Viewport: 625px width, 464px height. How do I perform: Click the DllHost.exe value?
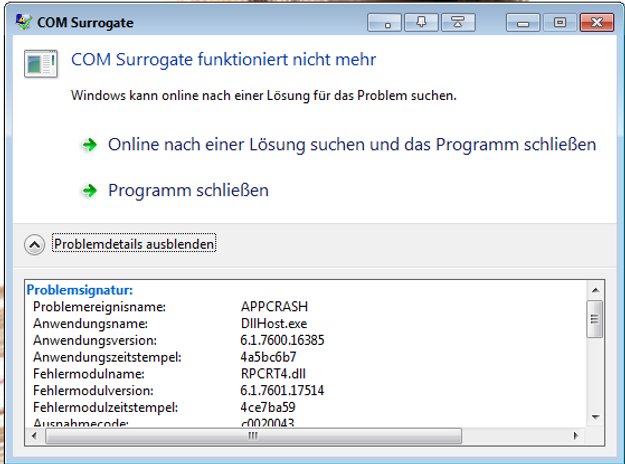pos(274,323)
